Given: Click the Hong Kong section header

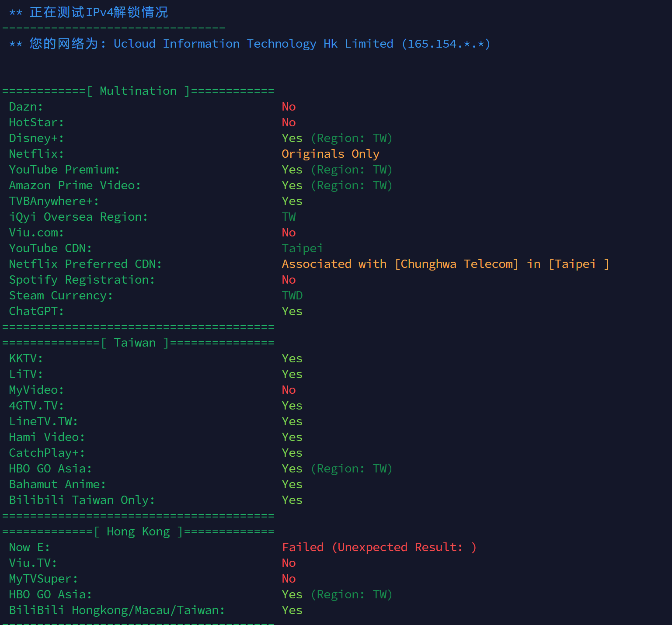Looking at the screenshot, I should click(x=138, y=531).
